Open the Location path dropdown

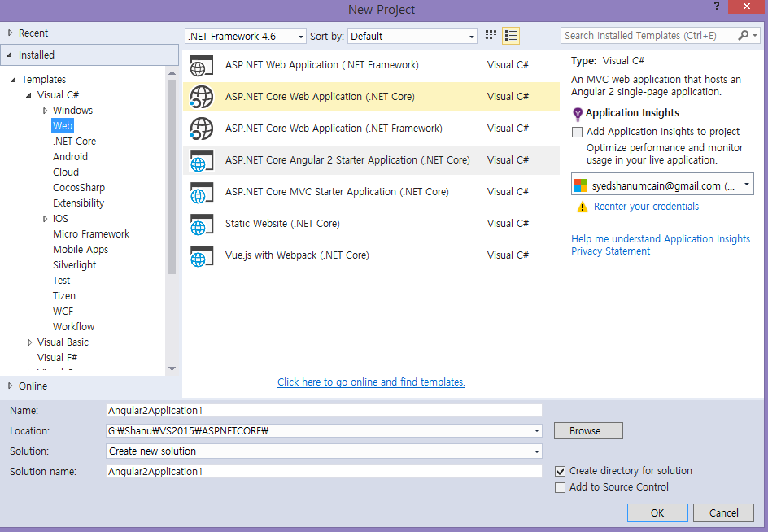click(x=537, y=431)
